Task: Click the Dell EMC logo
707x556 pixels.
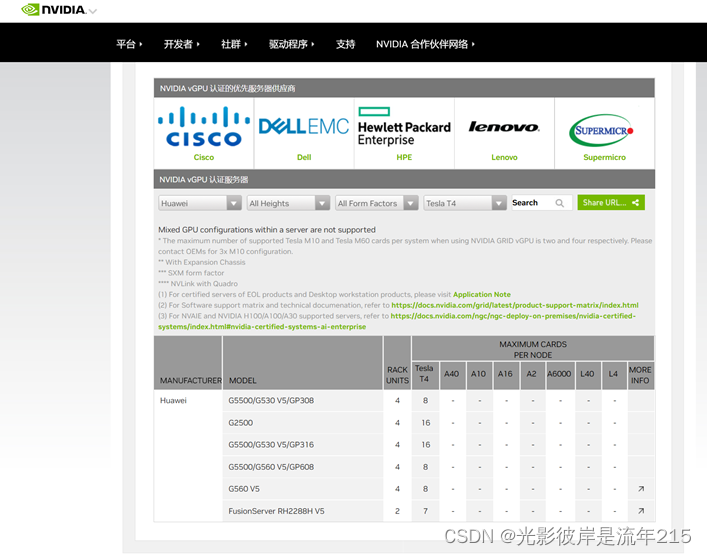Action: point(304,126)
